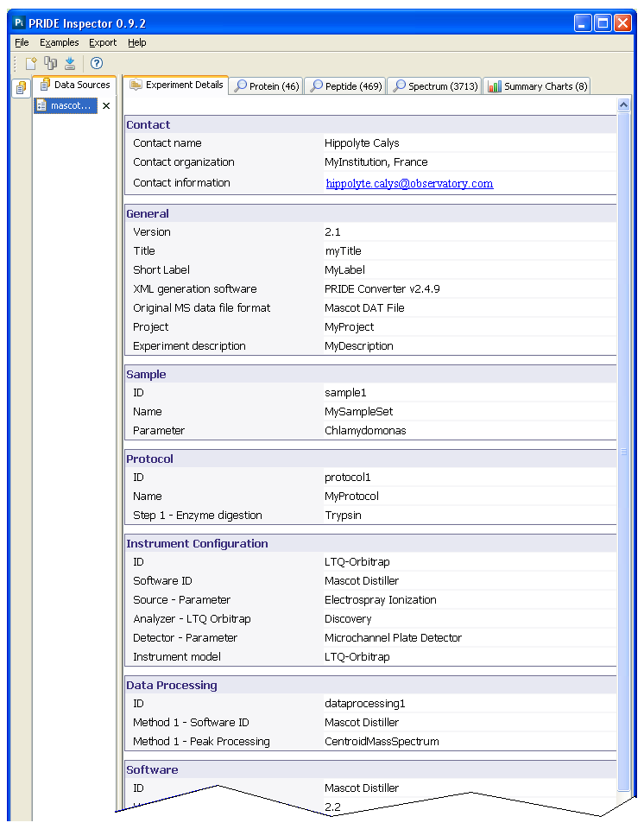This screenshot has width=644, height=829.
Task: Select the Experiment Details tab
Action: pos(176,85)
